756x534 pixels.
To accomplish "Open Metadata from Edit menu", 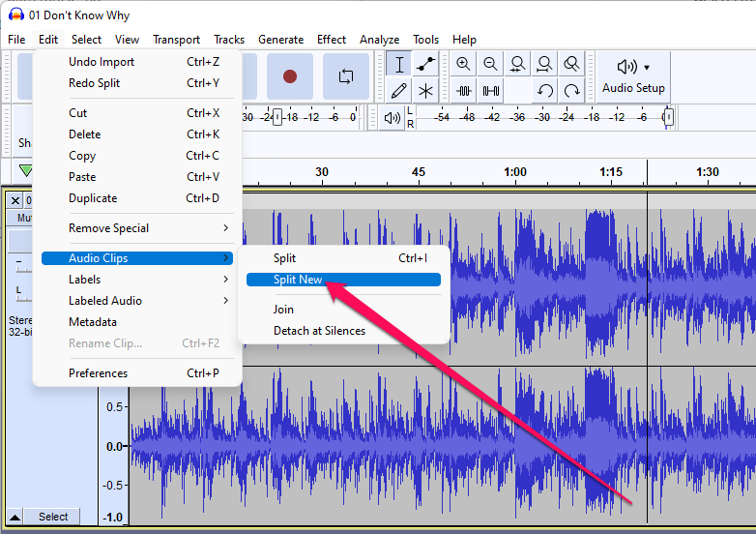I will pos(137,322).
